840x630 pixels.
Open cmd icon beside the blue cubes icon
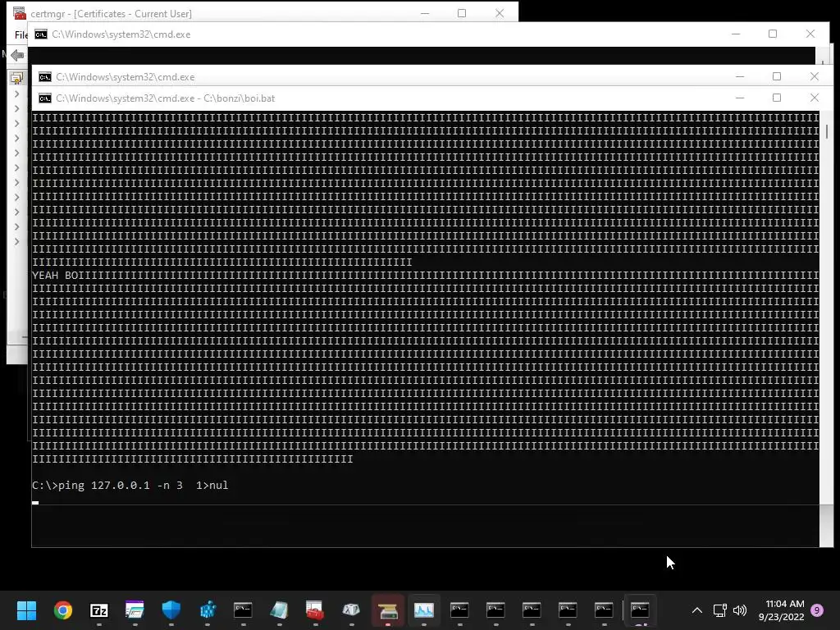[243, 610]
